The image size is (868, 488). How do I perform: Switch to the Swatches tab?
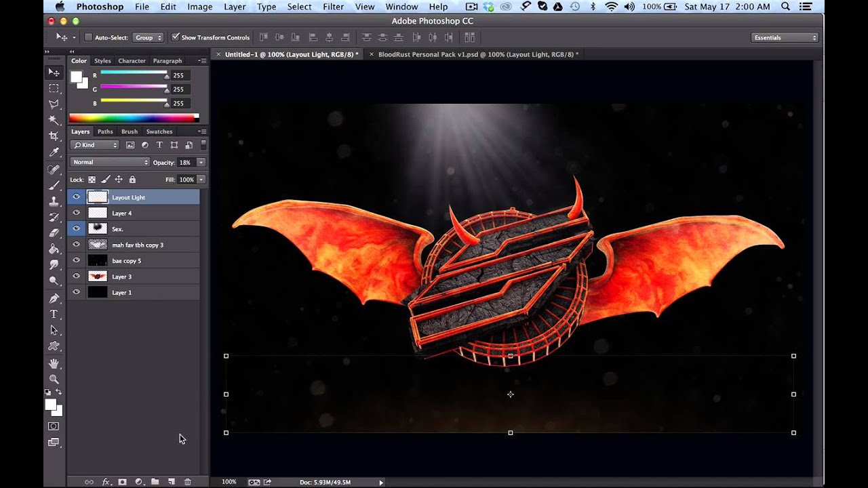(x=159, y=131)
